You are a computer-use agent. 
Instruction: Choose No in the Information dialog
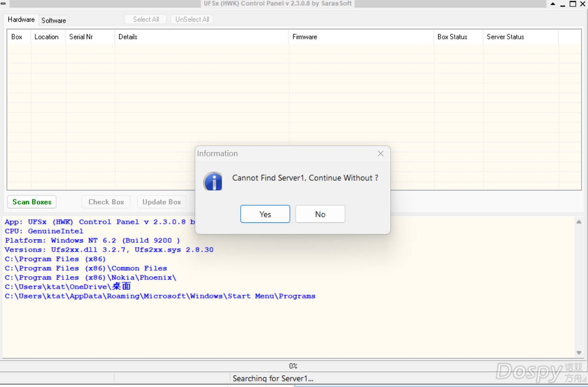pos(320,214)
